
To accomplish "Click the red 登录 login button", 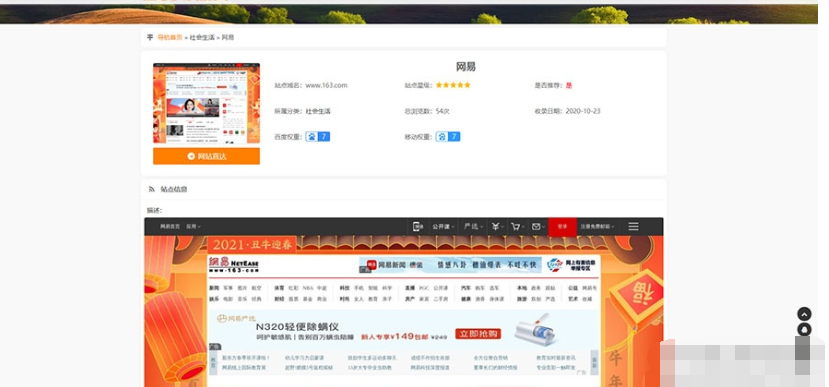I will (x=563, y=226).
